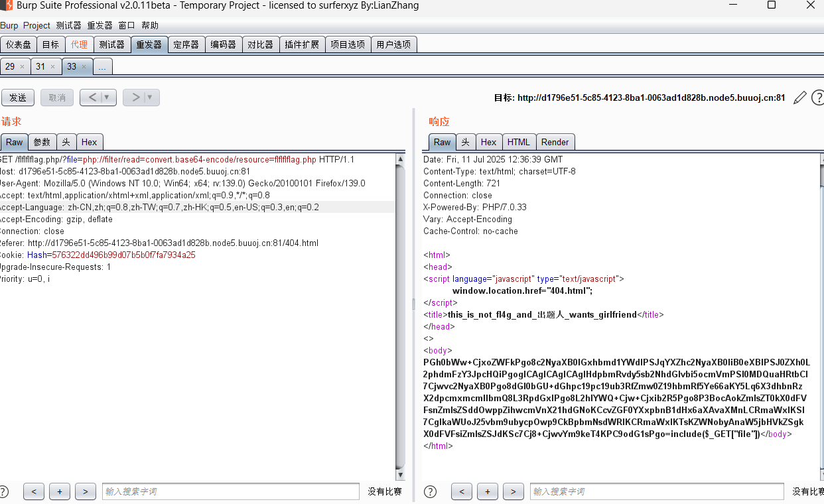Click the response search + button

point(488,491)
